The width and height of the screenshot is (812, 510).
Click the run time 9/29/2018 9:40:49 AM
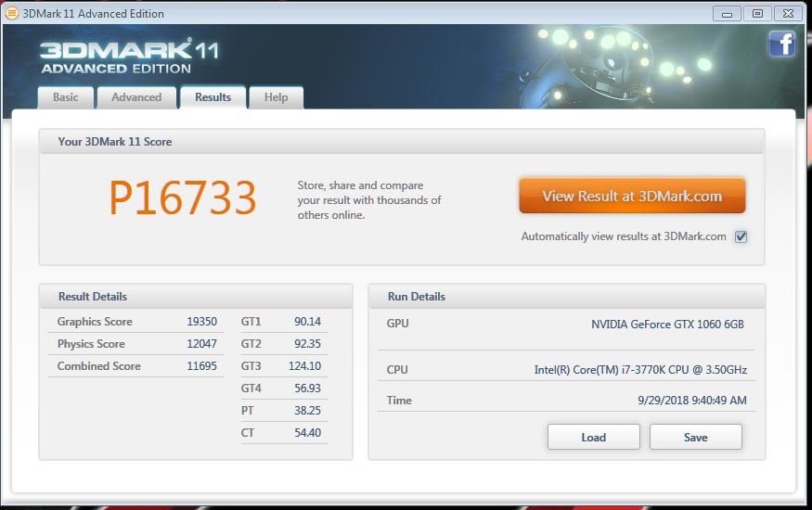point(692,401)
